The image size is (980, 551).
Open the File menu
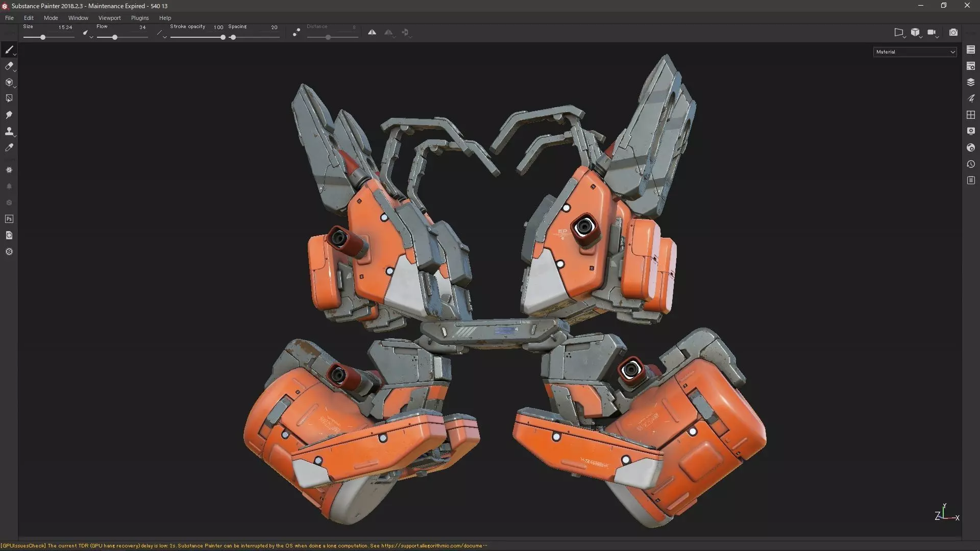tap(9, 18)
